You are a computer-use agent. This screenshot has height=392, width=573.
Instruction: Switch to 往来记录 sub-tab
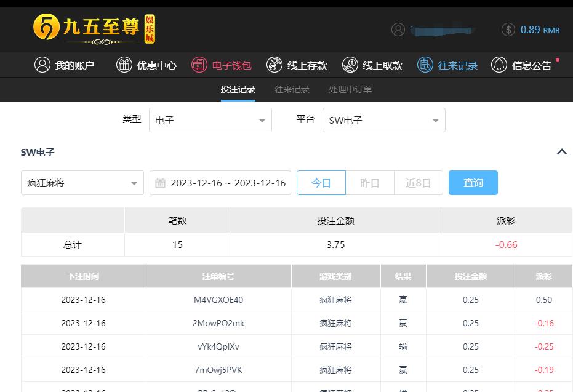coord(292,89)
